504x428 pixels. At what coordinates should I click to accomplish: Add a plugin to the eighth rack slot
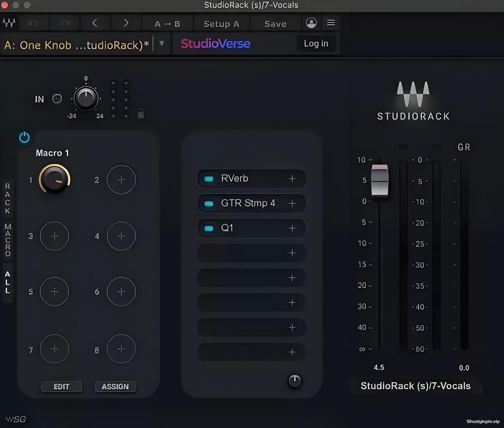point(292,352)
